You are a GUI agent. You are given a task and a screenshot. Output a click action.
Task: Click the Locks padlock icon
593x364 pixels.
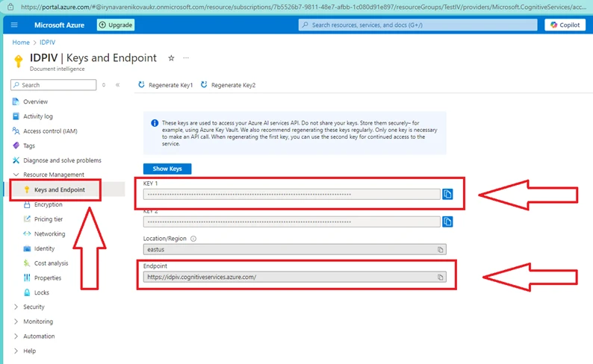tap(27, 292)
